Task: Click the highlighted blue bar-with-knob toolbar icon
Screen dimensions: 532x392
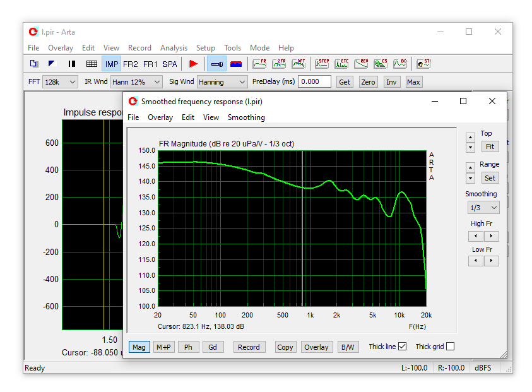Action: [217, 64]
